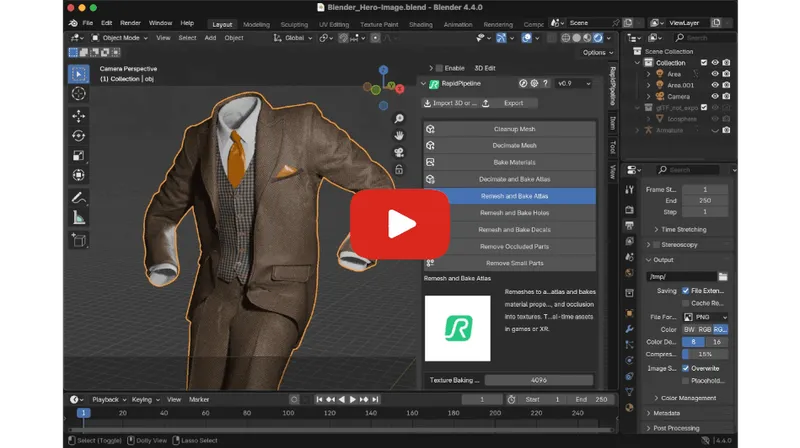Click the zoom viewport magnifier icon
The width and height of the screenshot is (800, 448).
[399, 118]
